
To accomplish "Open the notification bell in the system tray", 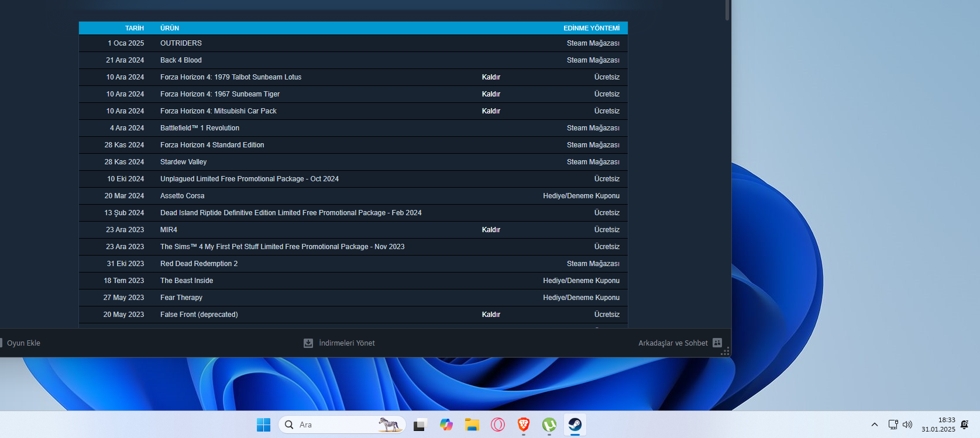I will point(964,425).
